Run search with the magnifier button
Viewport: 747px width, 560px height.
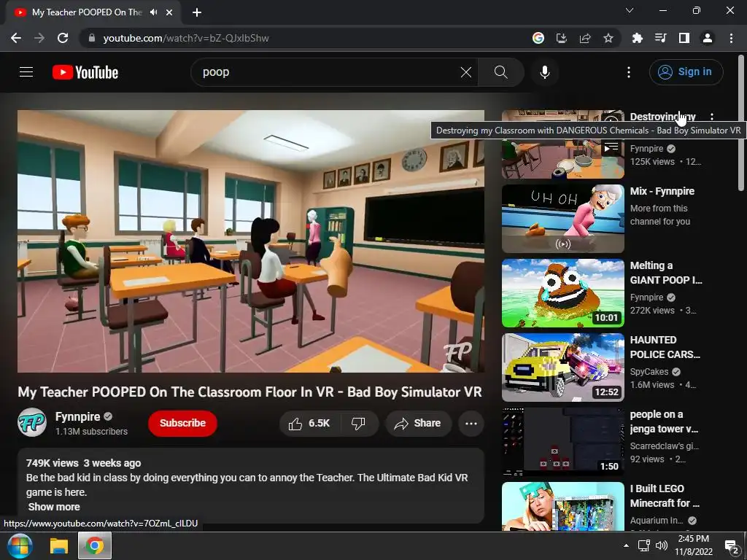(500, 72)
